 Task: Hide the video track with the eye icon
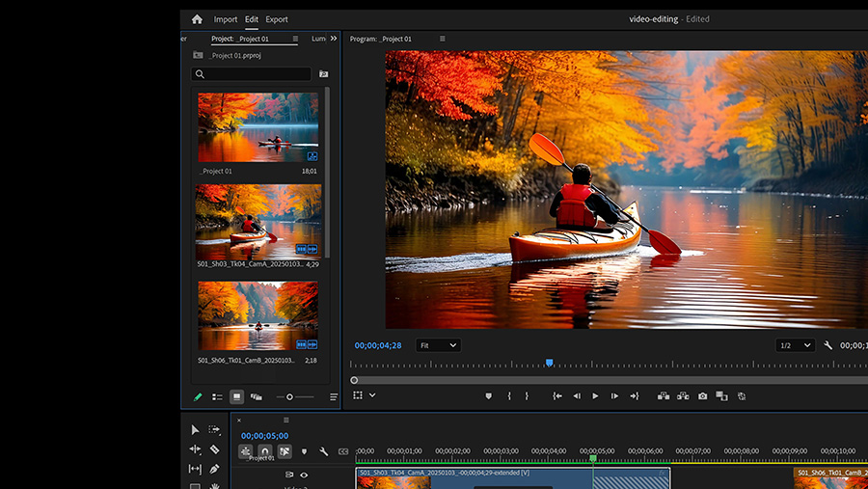pyautogui.click(x=304, y=475)
